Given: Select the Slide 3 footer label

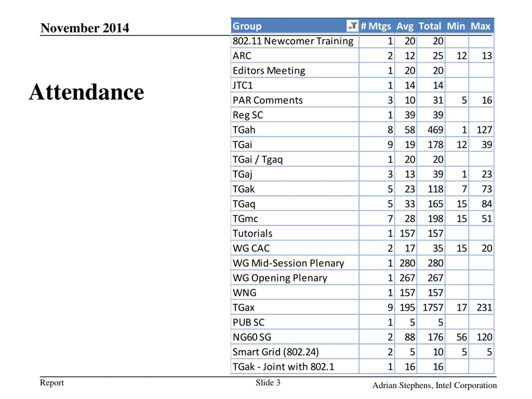Looking at the screenshot, I should (x=268, y=382).
